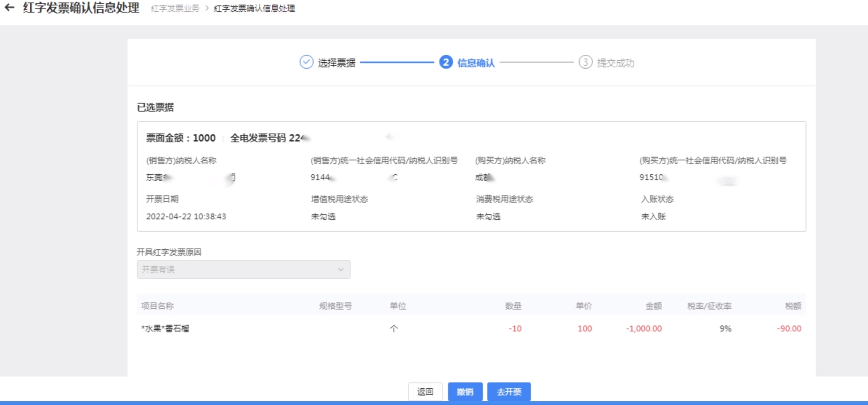The image size is (868, 405).
Task: Click the 红字发票确认信息处理 page title
Action: point(81,7)
